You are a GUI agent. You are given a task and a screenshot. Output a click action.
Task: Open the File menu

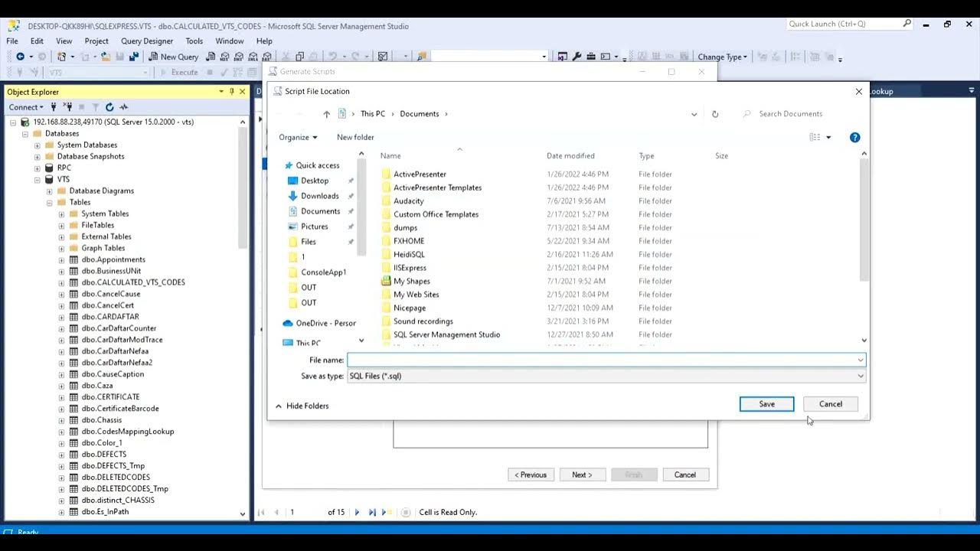(12, 41)
